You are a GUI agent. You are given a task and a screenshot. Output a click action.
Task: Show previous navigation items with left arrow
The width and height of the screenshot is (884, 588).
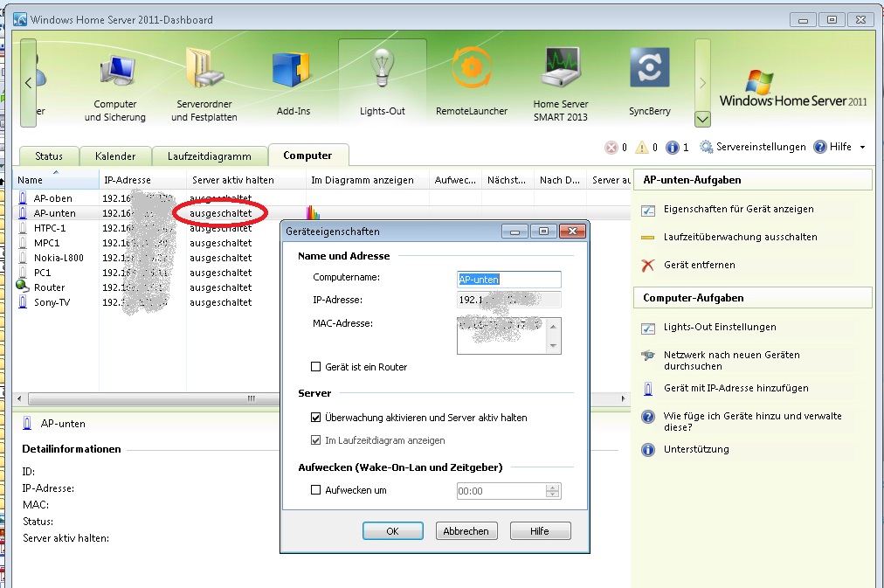click(28, 83)
